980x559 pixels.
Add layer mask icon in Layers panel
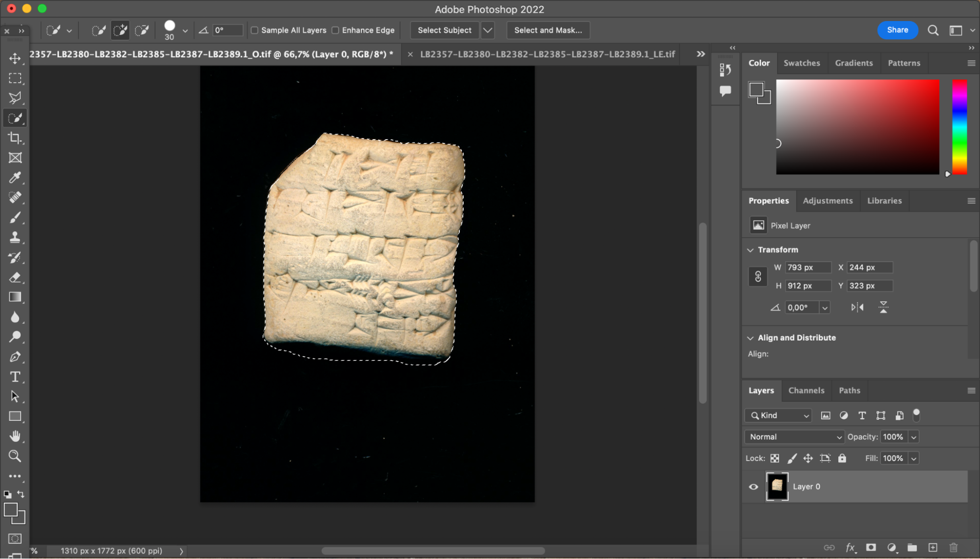871,548
